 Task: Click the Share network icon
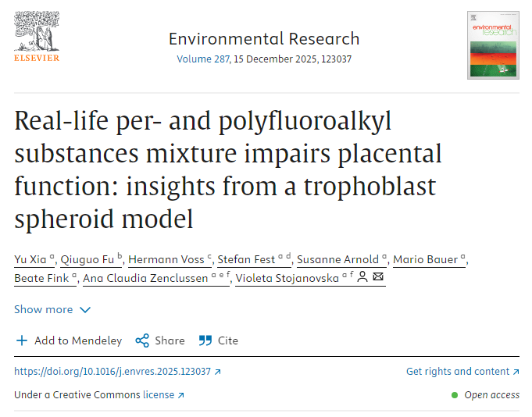tap(142, 340)
